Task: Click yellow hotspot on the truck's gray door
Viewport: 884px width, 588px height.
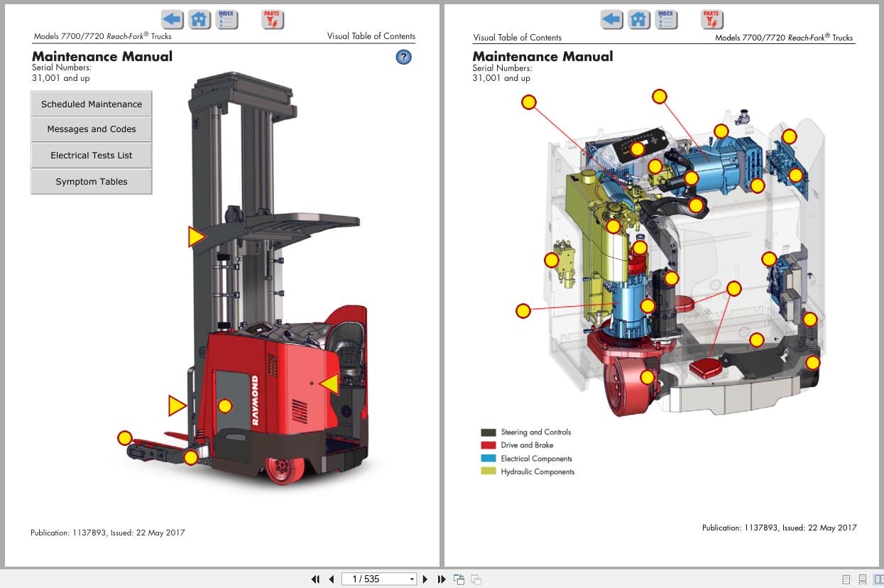Action: point(225,406)
